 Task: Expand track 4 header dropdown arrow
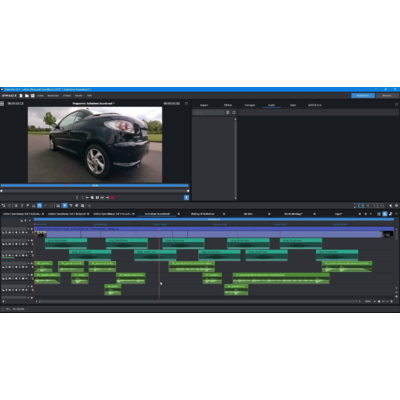pos(28,263)
